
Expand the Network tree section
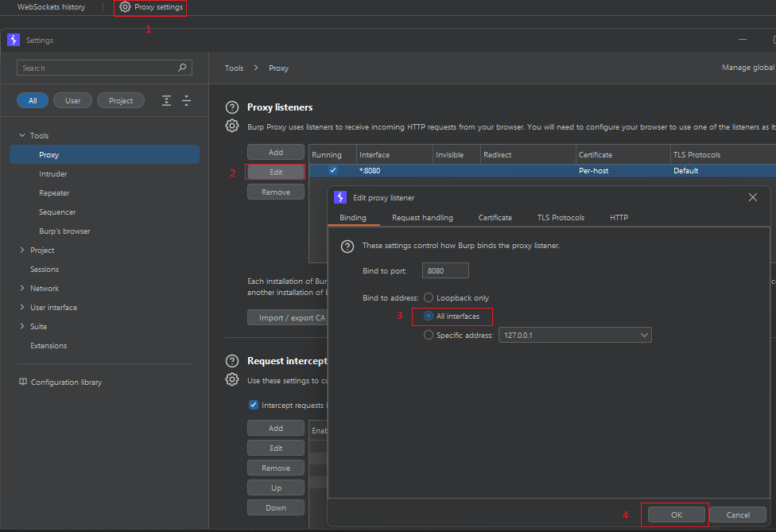[21, 289]
